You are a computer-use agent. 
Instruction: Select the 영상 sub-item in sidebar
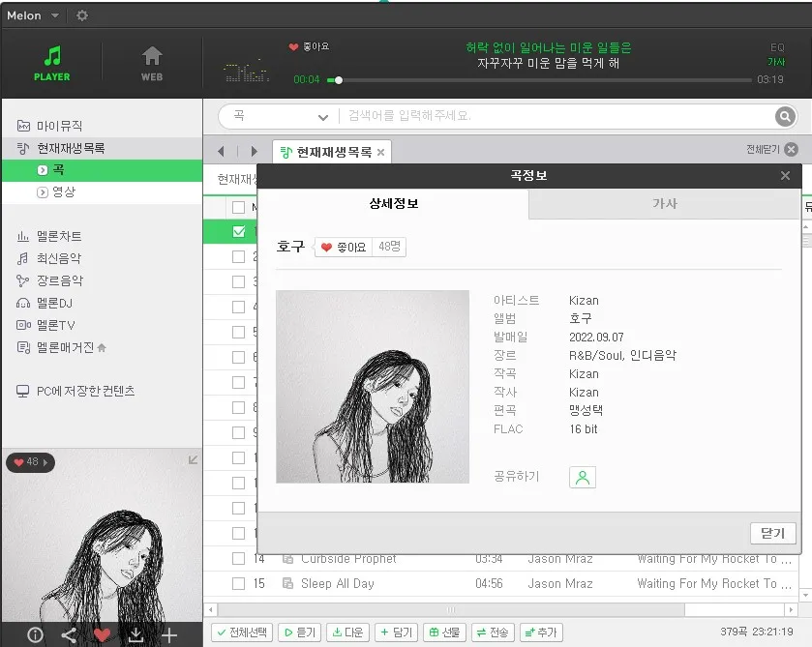102,192
